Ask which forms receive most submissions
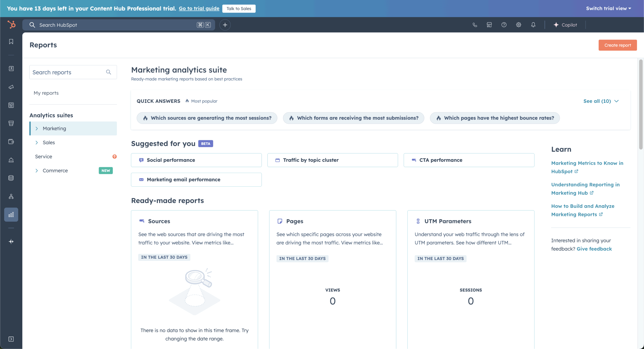 [353, 118]
